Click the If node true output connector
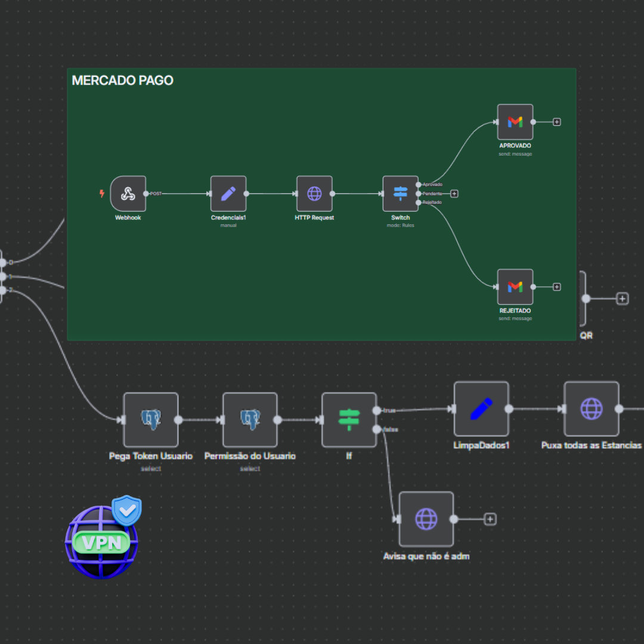644x644 pixels. tap(376, 410)
